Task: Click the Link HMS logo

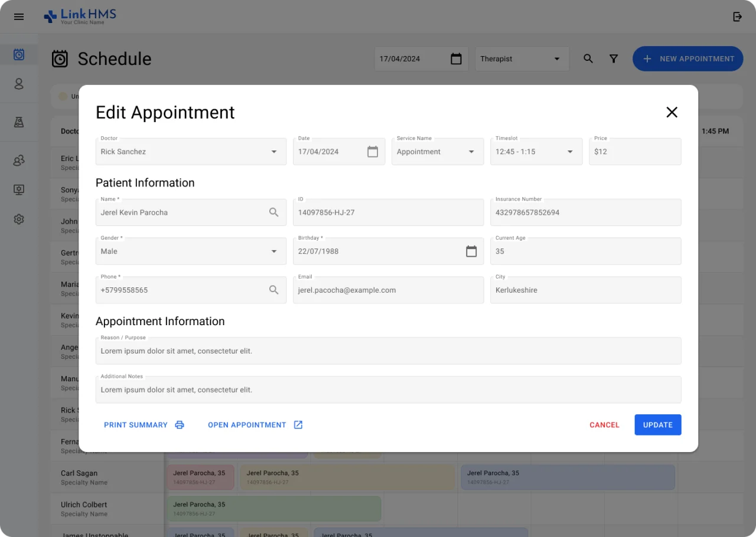Action: pyautogui.click(x=80, y=17)
